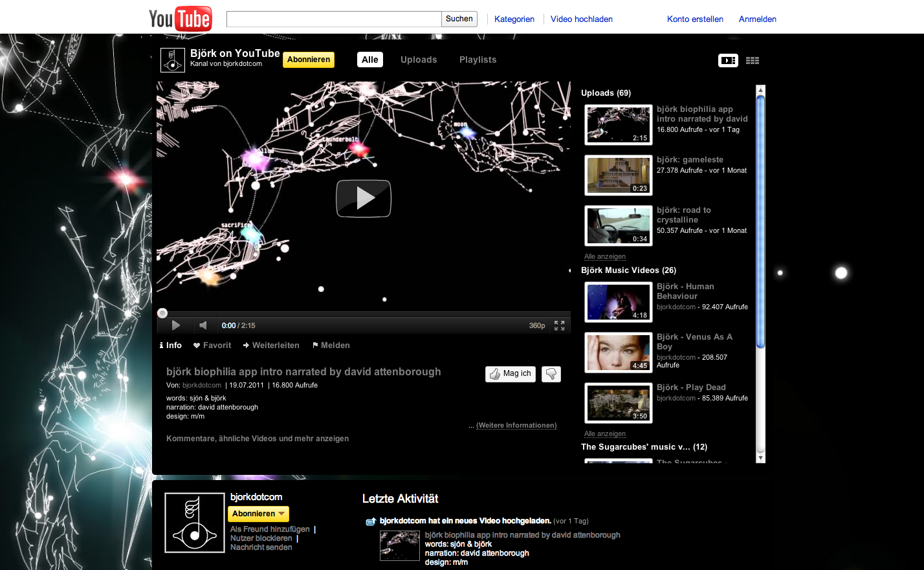Click the Suchen search button
The width and height of the screenshot is (924, 570).
click(x=459, y=19)
